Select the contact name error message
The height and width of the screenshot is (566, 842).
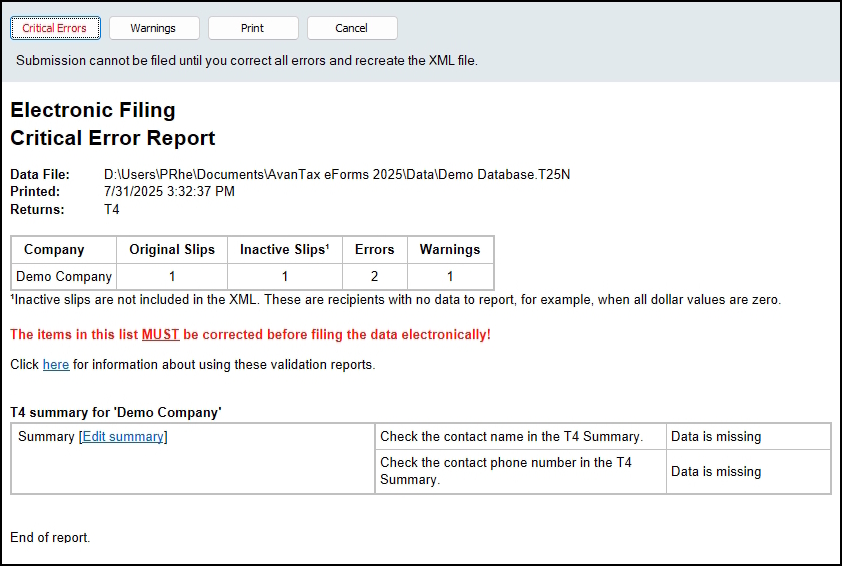511,437
